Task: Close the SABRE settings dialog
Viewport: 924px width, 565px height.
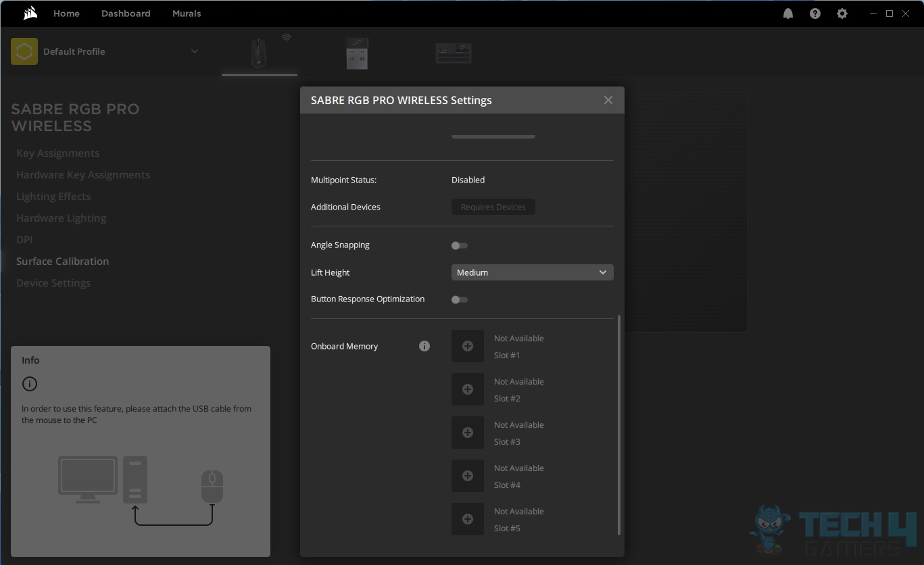Action: [x=608, y=100]
